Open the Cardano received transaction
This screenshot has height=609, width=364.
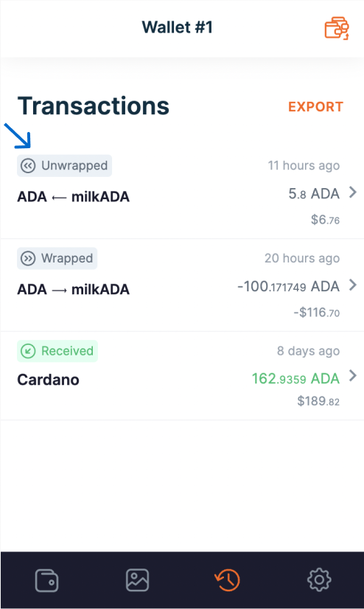pyautogui.click(x=182, y=375)
